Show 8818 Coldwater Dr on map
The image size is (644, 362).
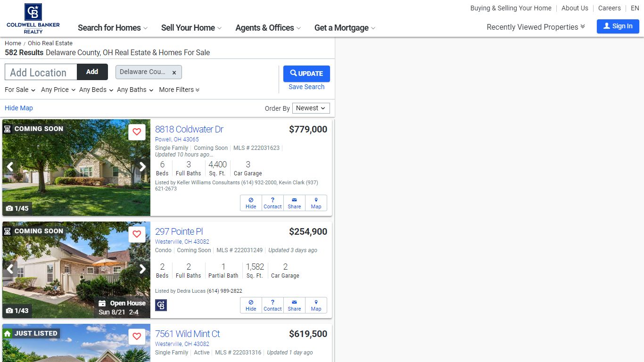pos(316,203)
